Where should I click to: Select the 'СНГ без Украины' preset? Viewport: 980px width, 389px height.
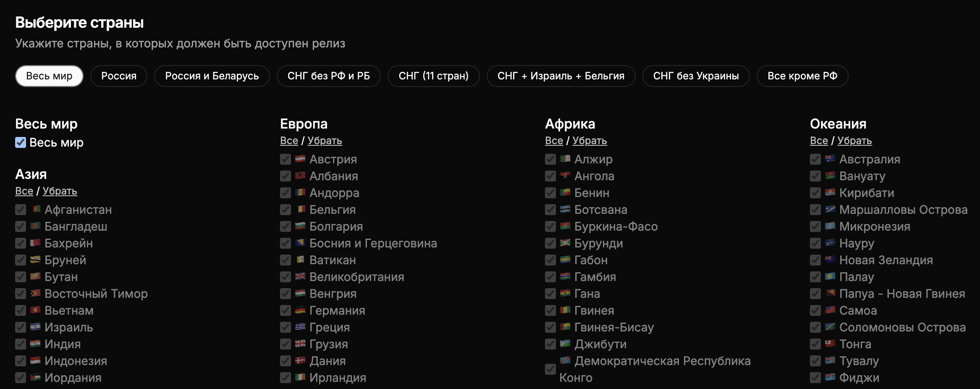tap(696, 76)
